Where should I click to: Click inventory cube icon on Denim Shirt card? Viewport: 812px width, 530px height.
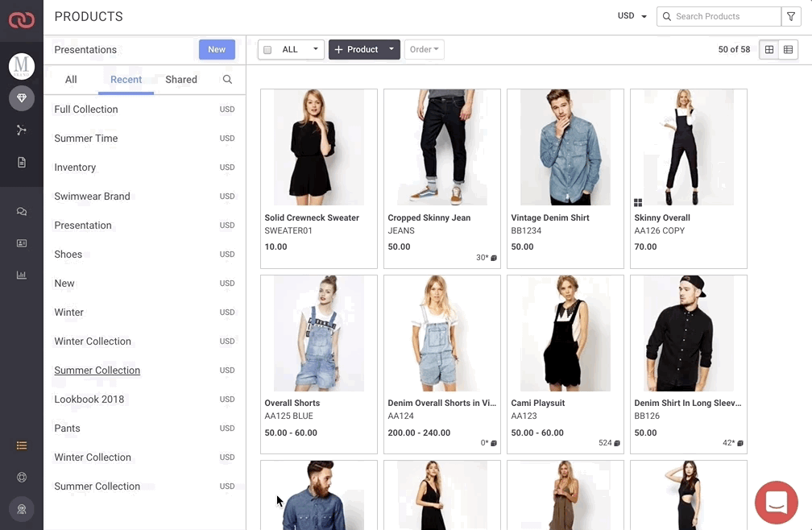click(x=740, y=443)
